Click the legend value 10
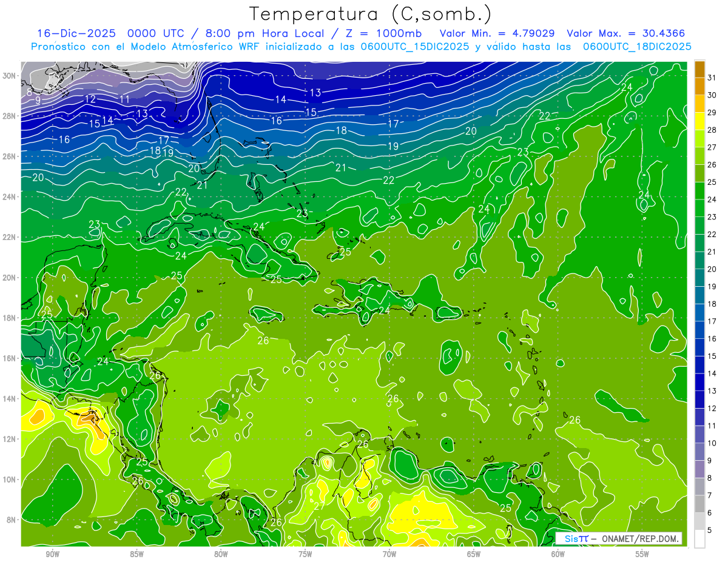728x562 pixels. click(712, 443)
